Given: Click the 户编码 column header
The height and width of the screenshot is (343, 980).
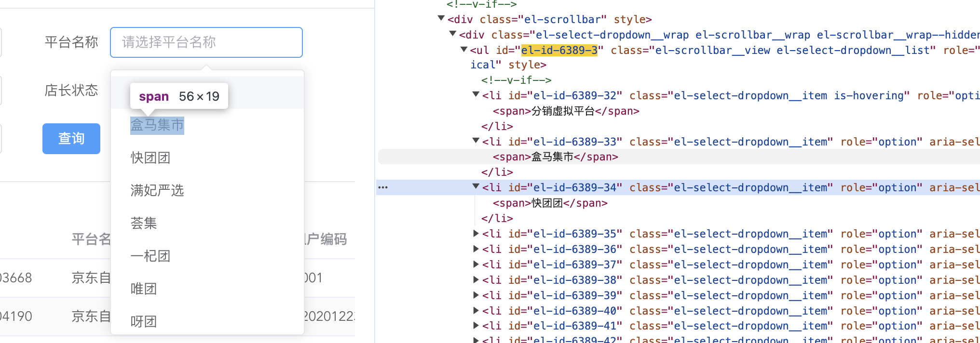Looking at the screenshot, I should coord(326,239).
